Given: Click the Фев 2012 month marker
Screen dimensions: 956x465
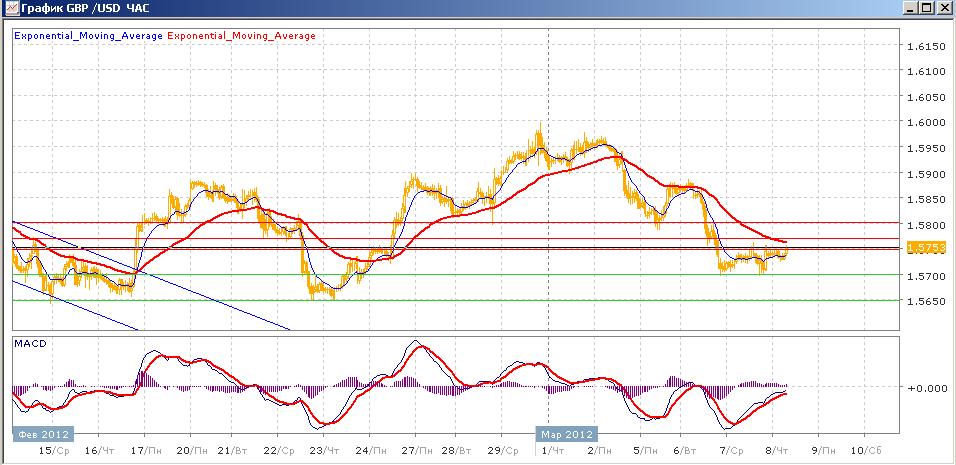Looking at the screenshot, I should click(43, 435).
